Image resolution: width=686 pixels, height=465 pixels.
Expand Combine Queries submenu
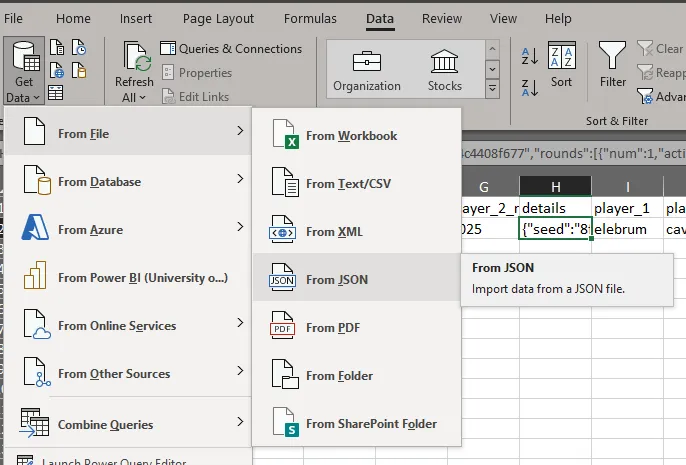point(128,423)
